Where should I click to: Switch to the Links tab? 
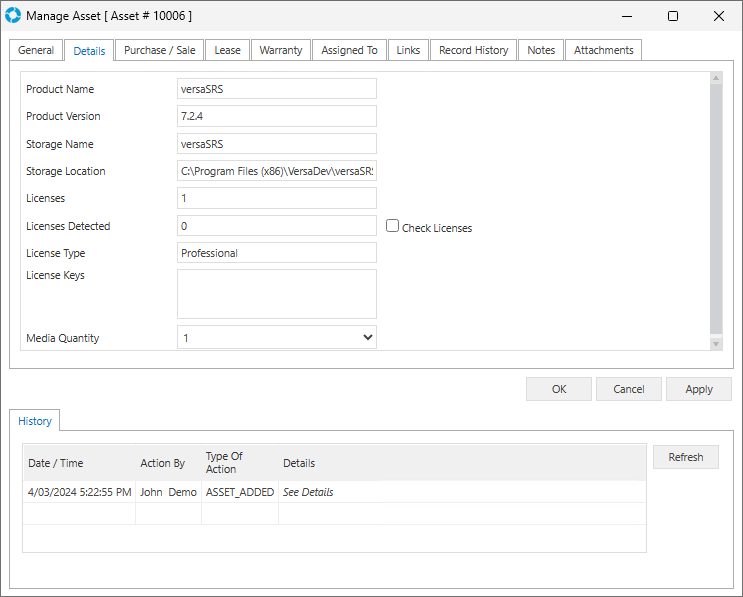pos(408,50)
